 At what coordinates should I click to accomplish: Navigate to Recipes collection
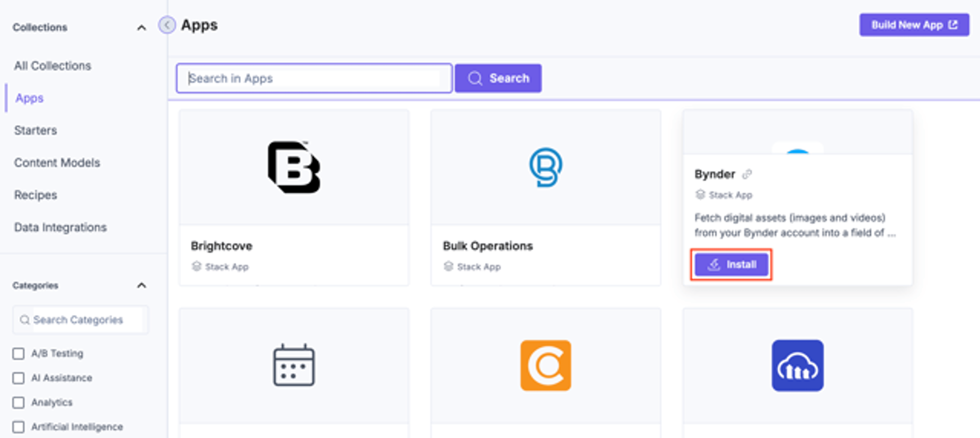(35, 195)
